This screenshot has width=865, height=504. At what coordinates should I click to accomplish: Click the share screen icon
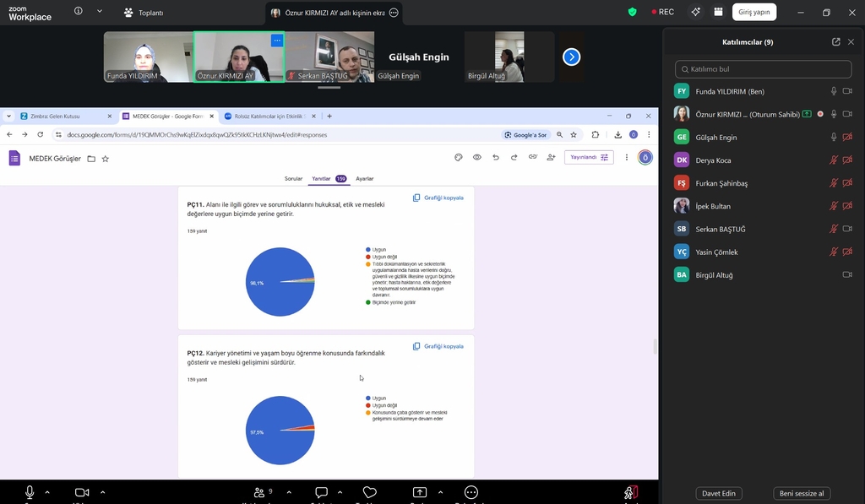[420, 492]
